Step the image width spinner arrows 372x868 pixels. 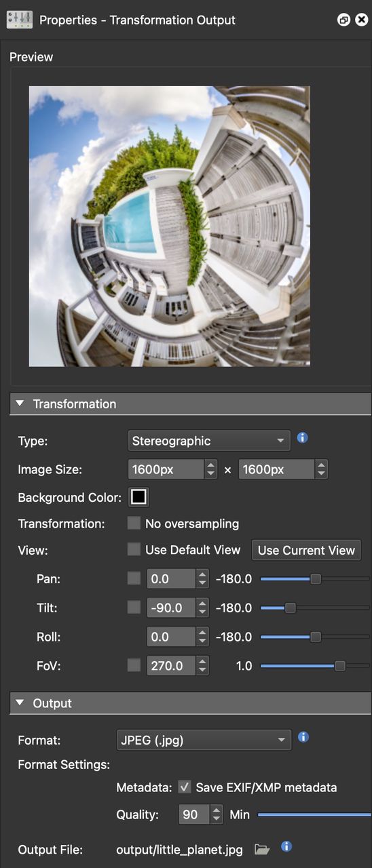[211, 469]
